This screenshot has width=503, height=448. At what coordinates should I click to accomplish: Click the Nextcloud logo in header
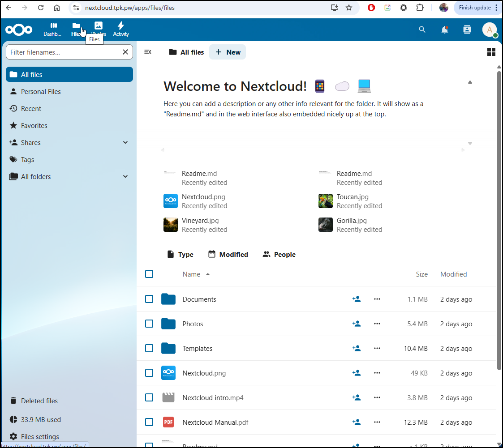pyautogui.click(x=19, y=30)
